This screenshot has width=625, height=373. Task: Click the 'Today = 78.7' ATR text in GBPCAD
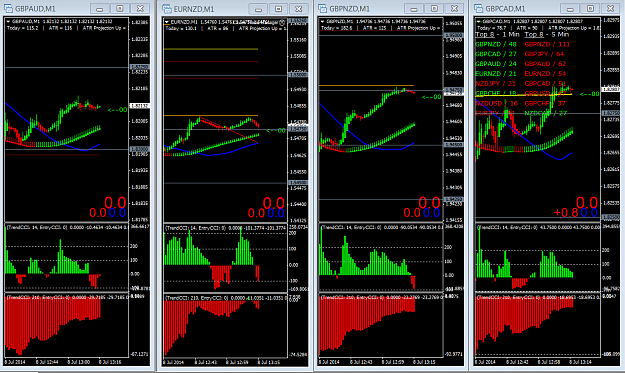[492, 28]
